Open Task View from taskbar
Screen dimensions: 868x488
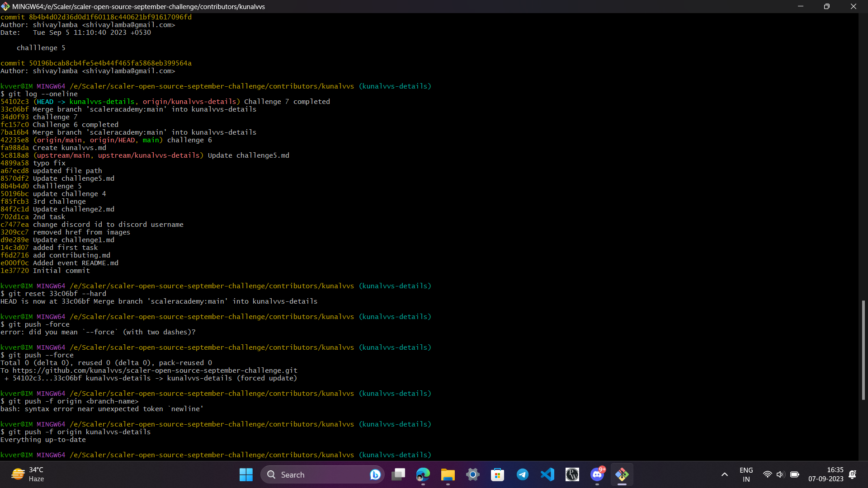coord(398,475)
